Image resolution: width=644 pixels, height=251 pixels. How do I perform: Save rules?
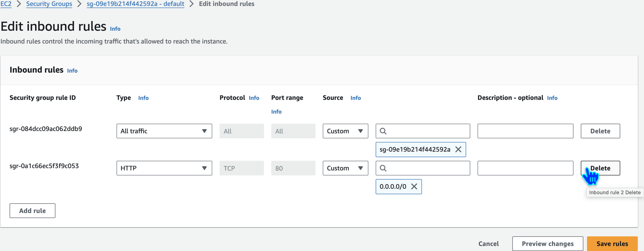pyautogui.click(x=612, y=244)
